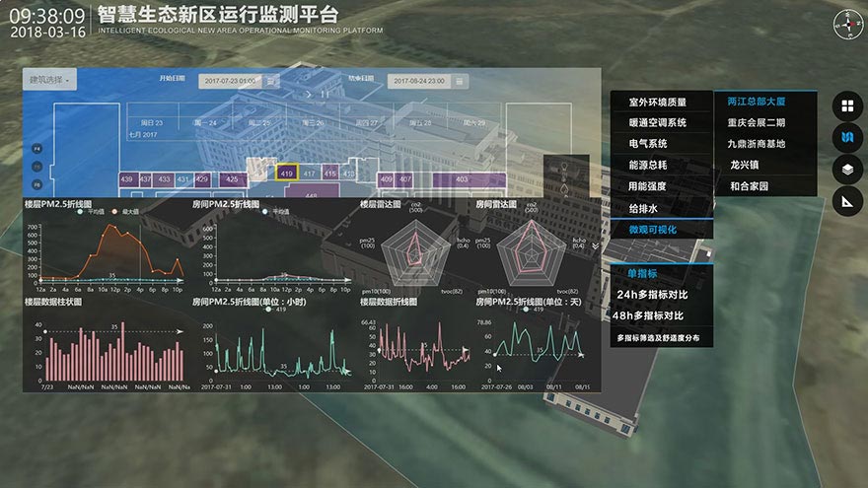Viewport: 868px width, 488px height.
Task: Click 周日 23 on the date timeline
Action: (x=152, y=123)
